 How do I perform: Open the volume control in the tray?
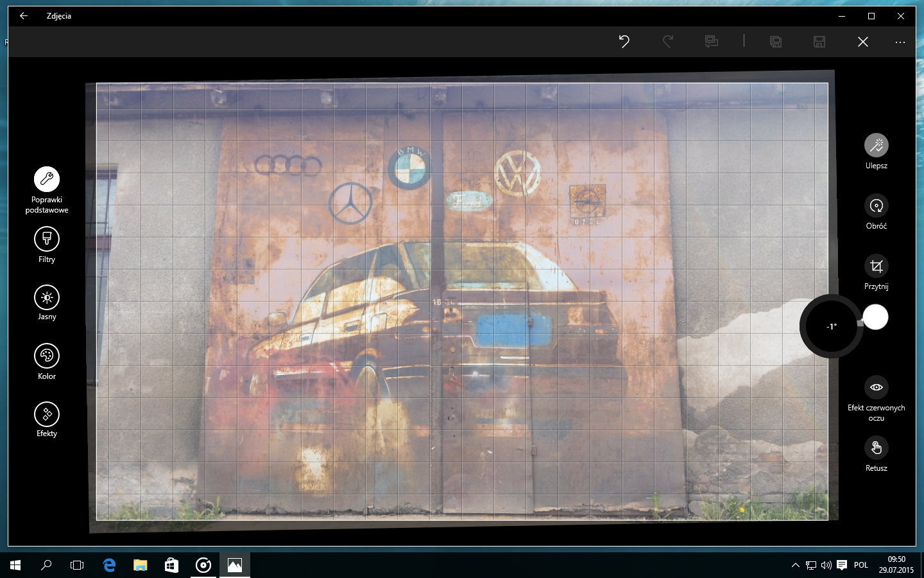826,565
